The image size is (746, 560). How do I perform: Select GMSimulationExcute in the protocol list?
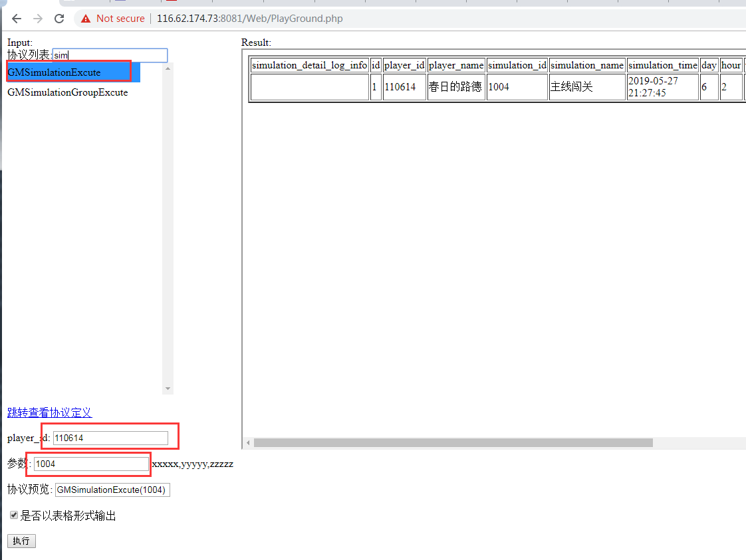point(55,72)
